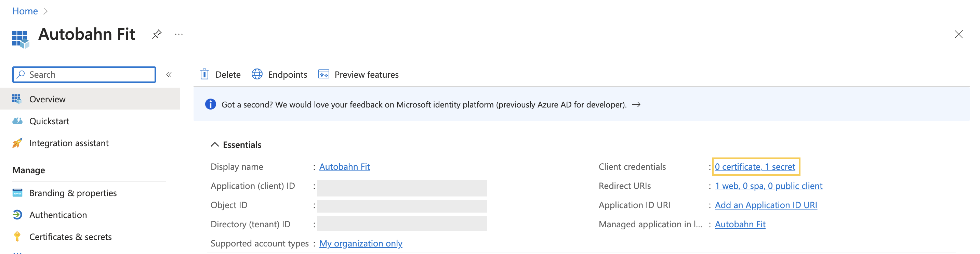
Task: Click Add an Application ID URI
Action: click(766, 205)
